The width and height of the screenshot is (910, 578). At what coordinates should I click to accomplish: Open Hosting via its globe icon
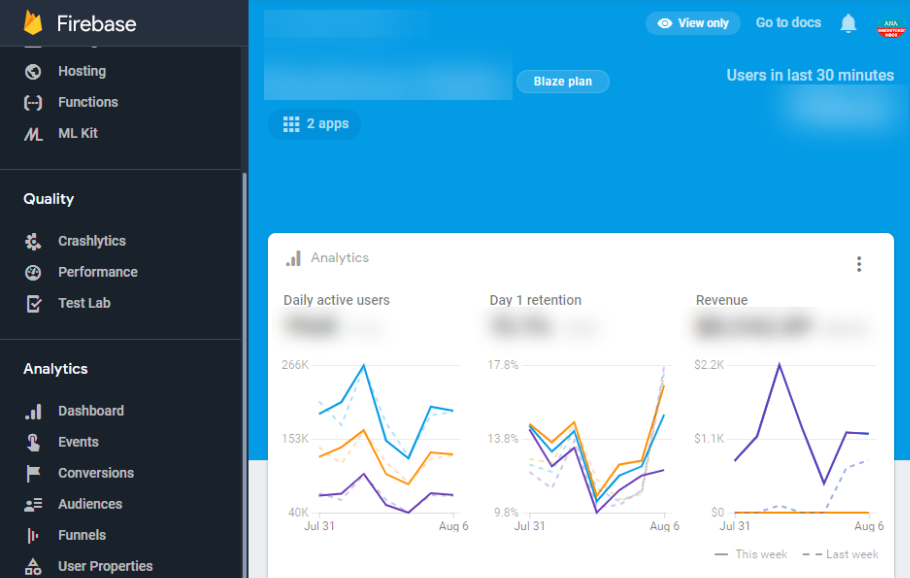[33, 71]
